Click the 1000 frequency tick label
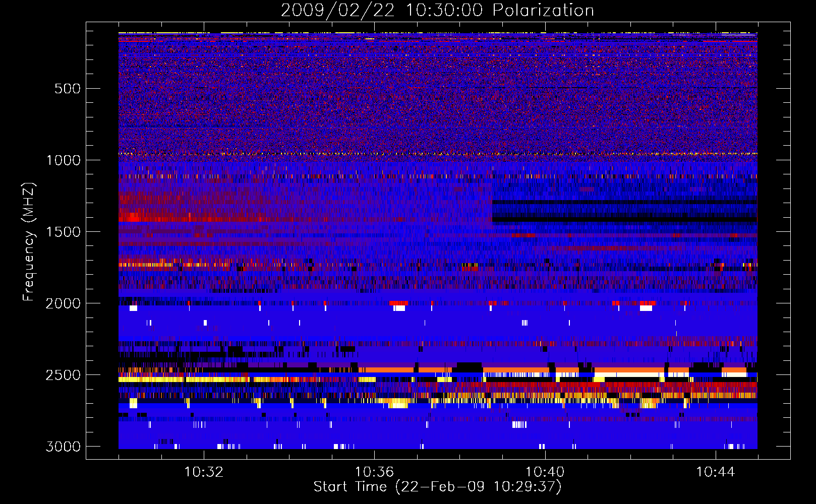 click(63, 160)
